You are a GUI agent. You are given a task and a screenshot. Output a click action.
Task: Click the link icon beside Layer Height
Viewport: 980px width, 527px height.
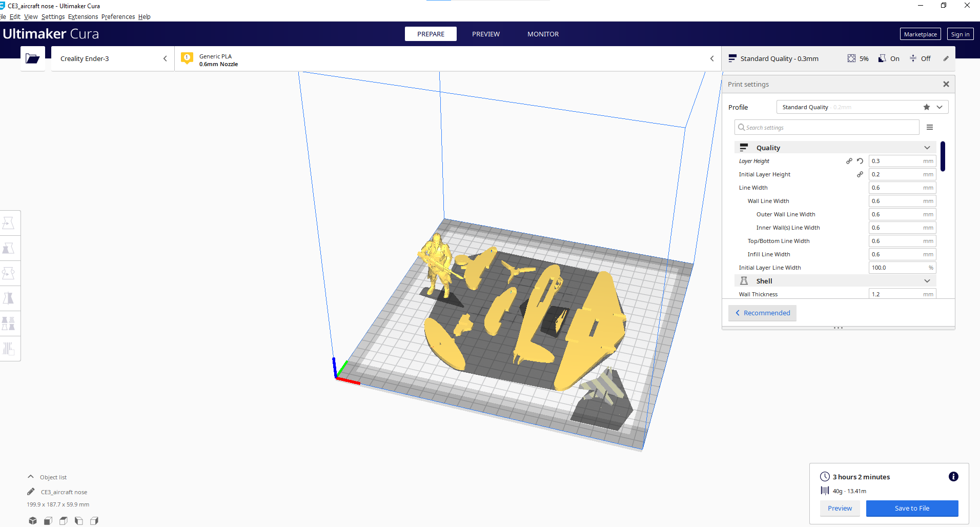pos(849,161)
